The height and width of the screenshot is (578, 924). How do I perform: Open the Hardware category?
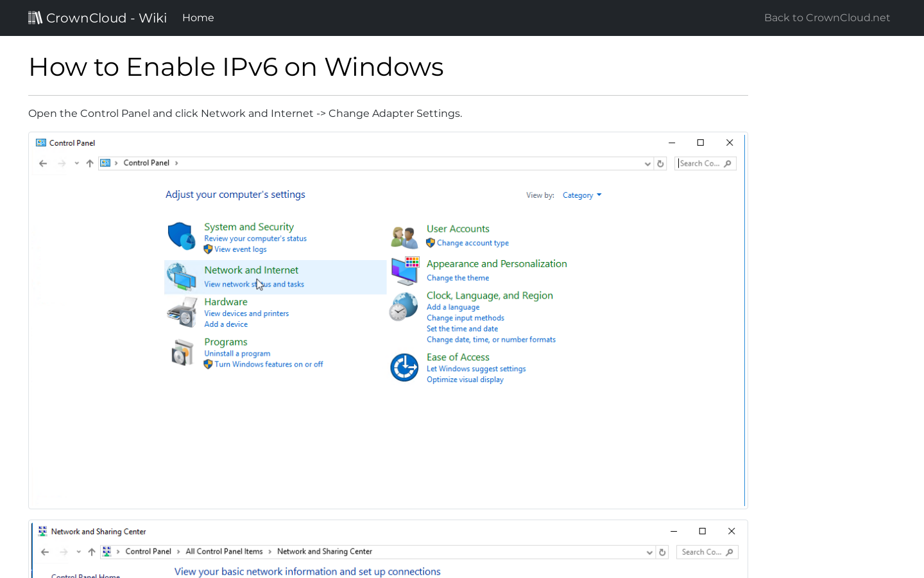226,302
